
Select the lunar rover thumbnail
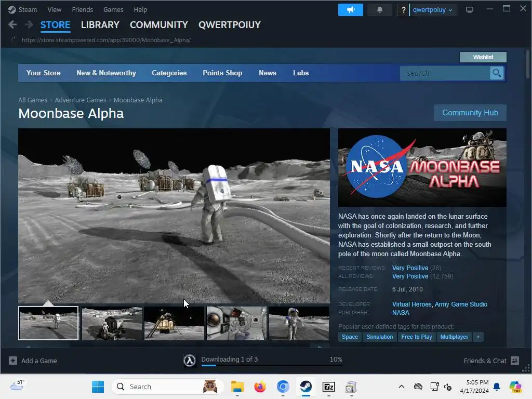(x=112, y=323)
